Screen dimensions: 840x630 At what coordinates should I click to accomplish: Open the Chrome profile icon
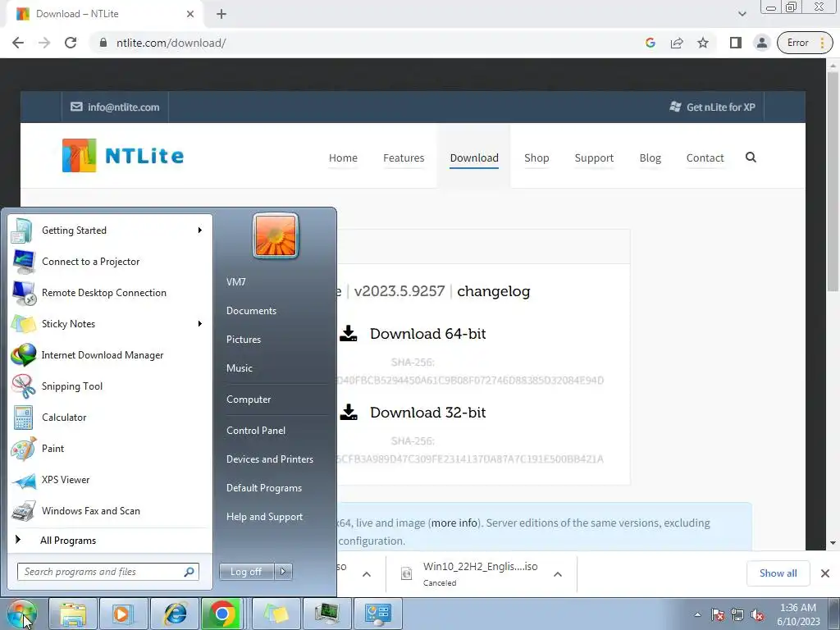coord(761,43)
